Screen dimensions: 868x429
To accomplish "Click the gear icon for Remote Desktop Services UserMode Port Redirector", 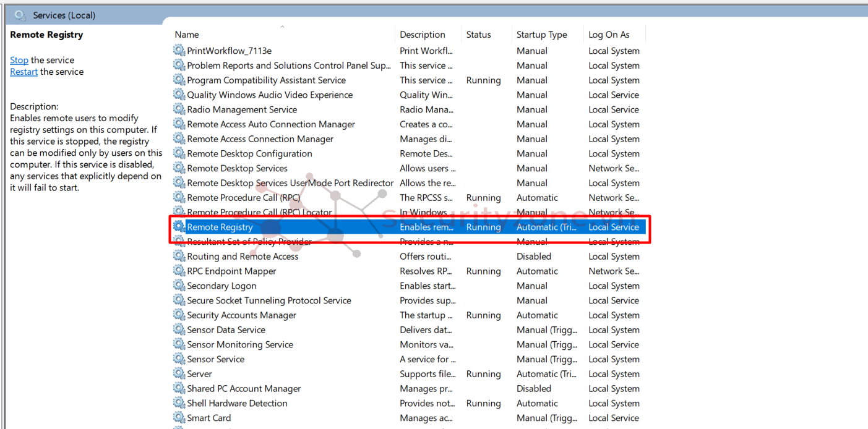I will [179, 182].
